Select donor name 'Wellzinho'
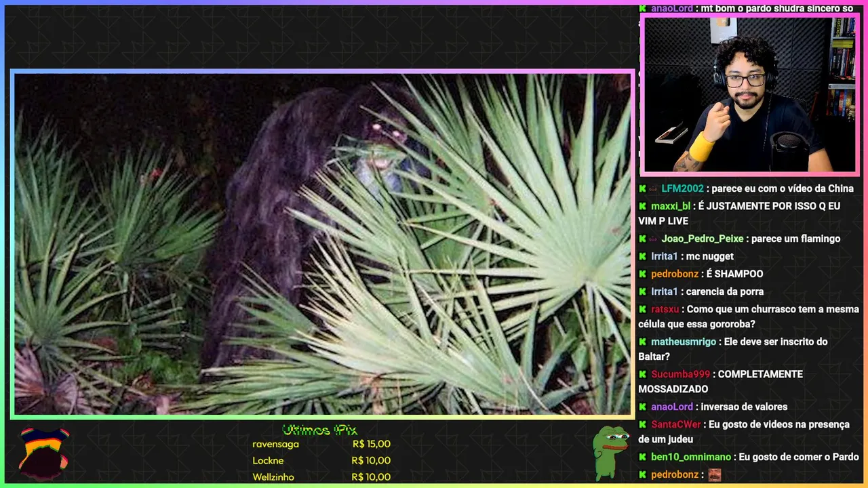 tap(273, 476)
